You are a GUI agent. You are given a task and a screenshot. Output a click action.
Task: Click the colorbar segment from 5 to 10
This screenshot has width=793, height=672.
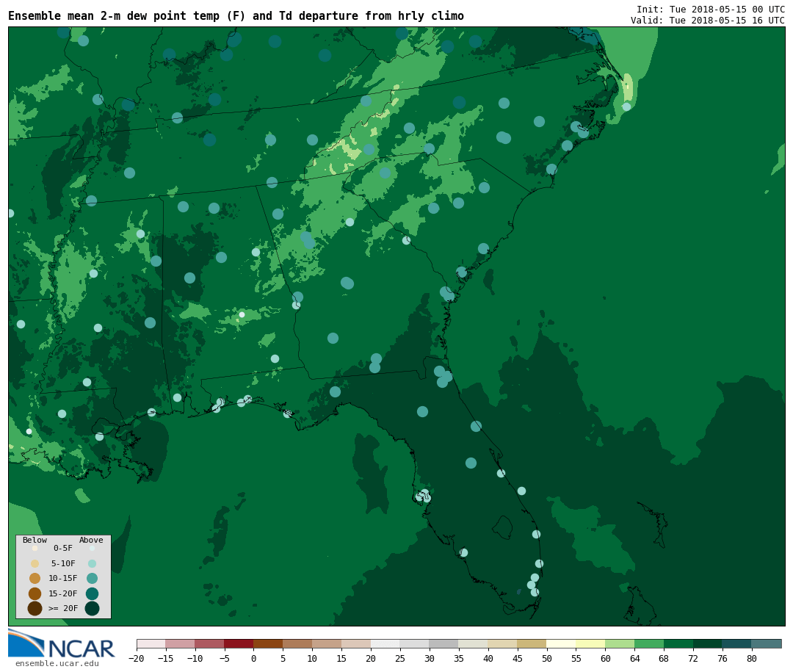298,643
